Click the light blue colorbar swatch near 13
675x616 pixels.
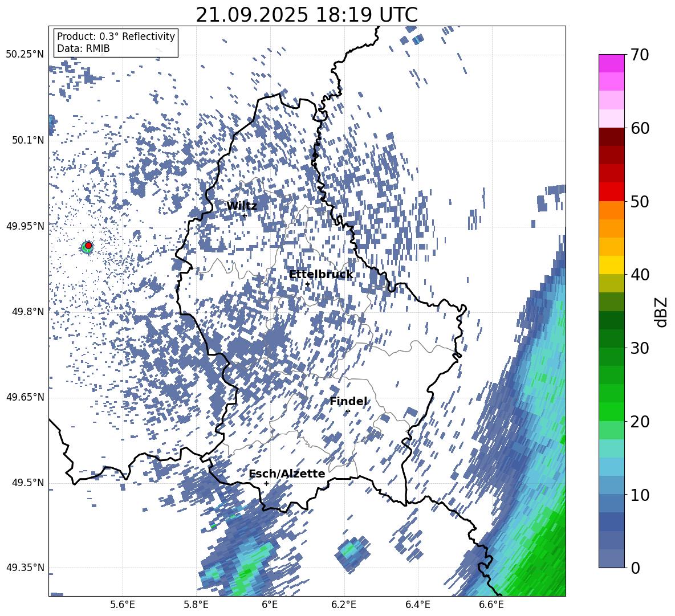pyautogui.click(x=611, y=467)
